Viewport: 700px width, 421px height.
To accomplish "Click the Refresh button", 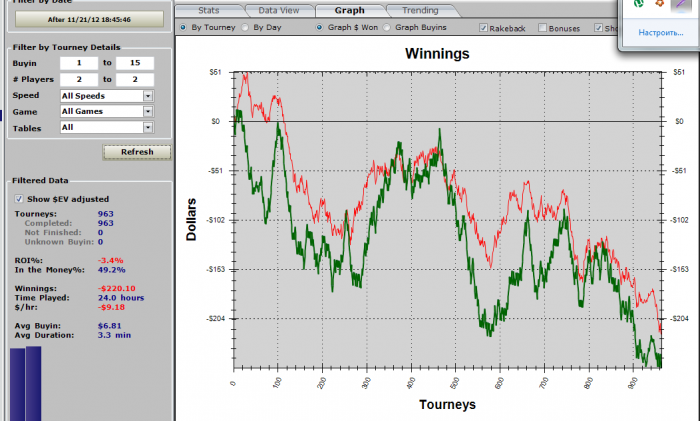I will [137, 152].
